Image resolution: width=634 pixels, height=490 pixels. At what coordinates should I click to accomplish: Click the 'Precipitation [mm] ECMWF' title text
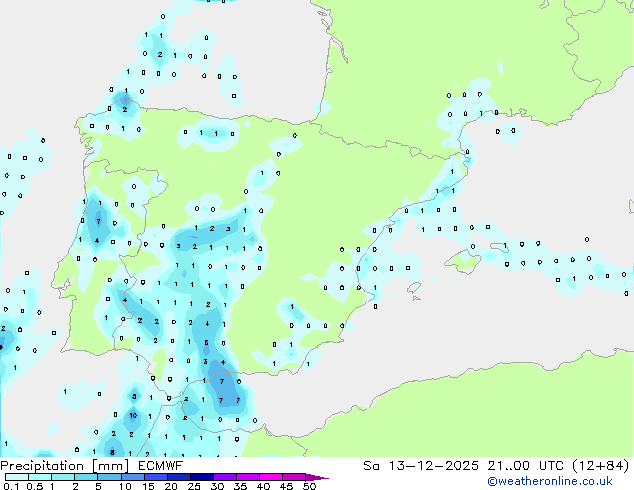(92, 466)
